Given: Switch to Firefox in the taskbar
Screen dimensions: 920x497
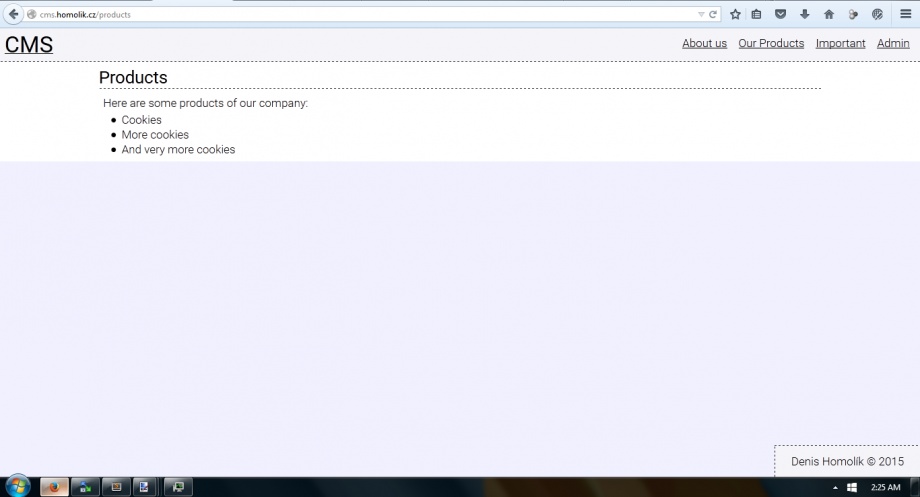Looking at the screenshot, I should pos(55,487).
